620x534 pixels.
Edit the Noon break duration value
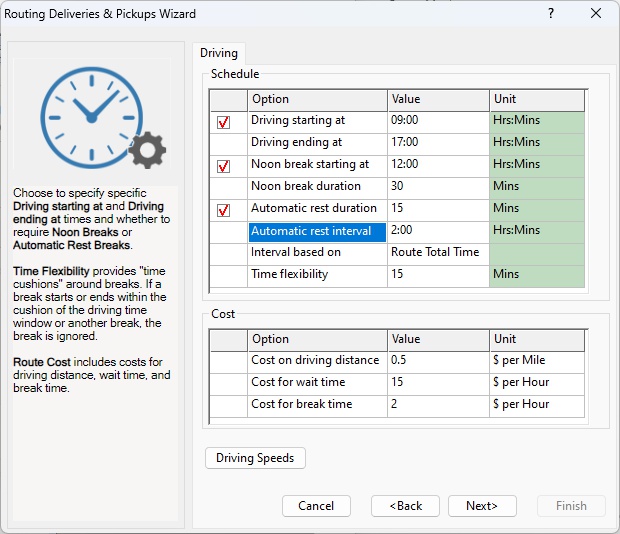point(437,186)
